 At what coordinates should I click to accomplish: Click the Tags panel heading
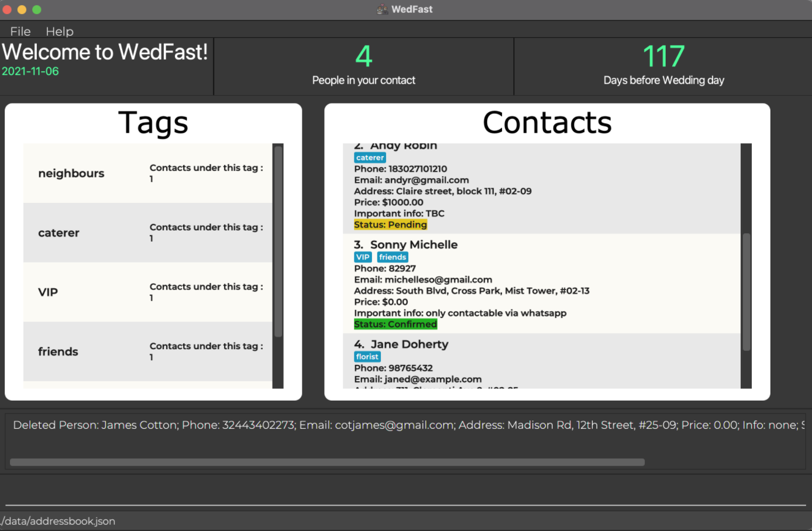(153, 123)
